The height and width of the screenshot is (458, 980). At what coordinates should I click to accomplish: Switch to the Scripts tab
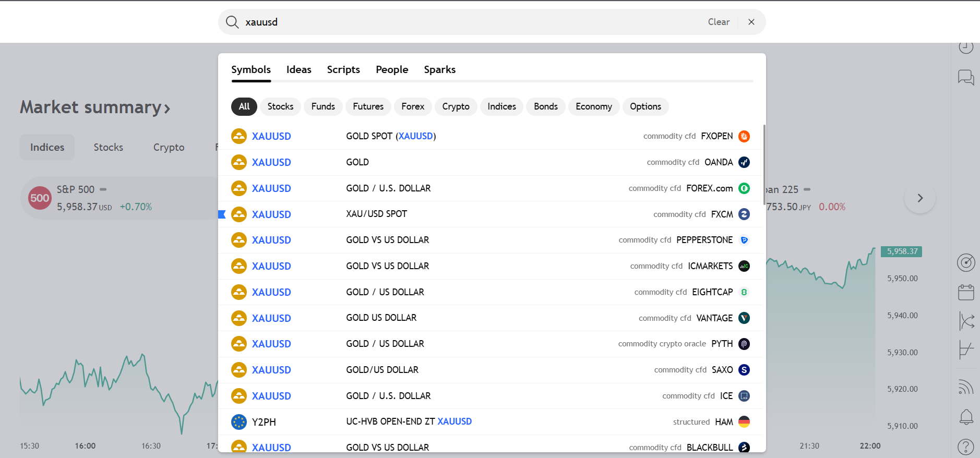click(x=343, y=69)
